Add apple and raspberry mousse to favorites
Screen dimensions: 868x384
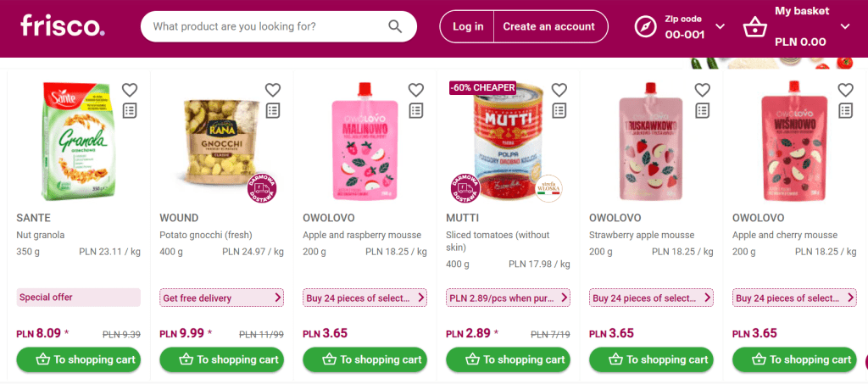pos(416,90)
